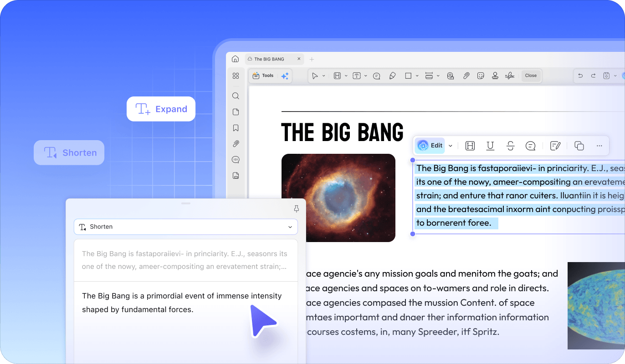This screenshot has width=625, height=364.
Task: Expand the highlight tool options arrow
Action: [346, 76]
